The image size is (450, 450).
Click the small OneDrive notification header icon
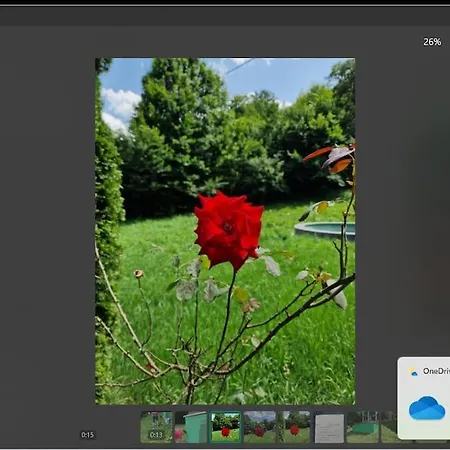click(x=413, y=372)
